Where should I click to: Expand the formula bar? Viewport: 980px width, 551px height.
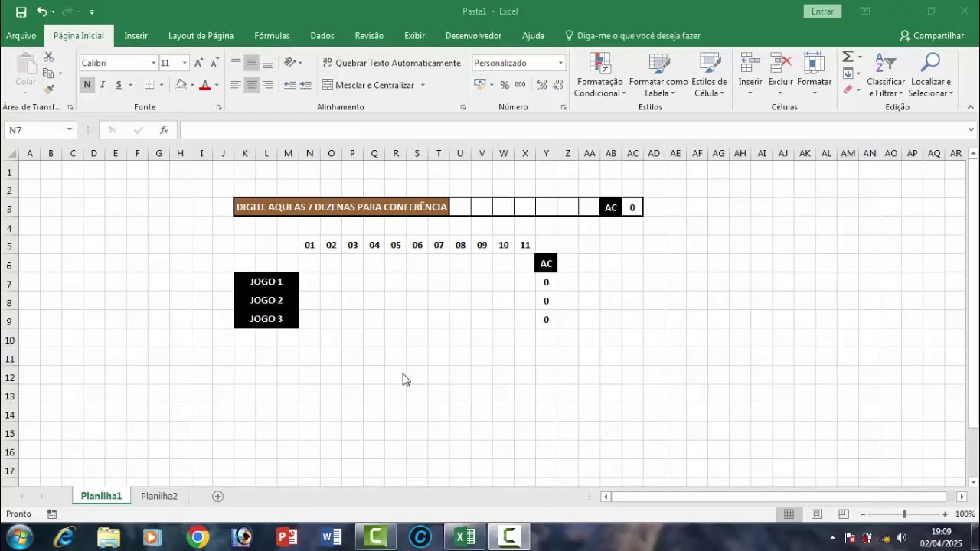tap(972, 130)
